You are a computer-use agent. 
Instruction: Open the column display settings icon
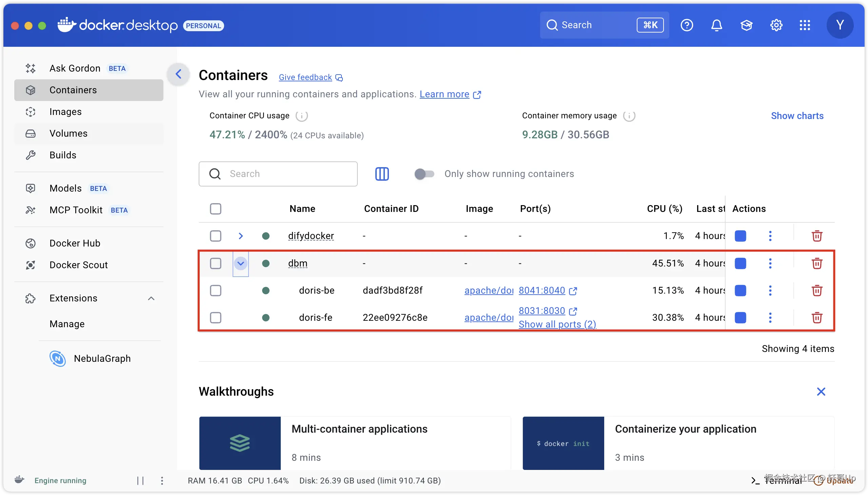click(382, 174)
